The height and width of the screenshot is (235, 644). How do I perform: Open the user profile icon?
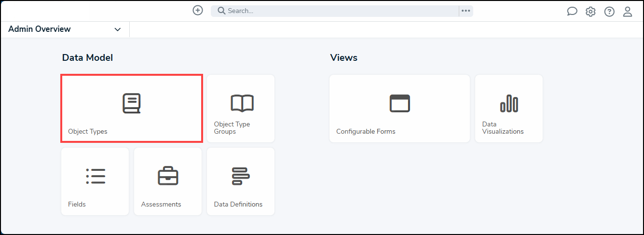point(628,12)
